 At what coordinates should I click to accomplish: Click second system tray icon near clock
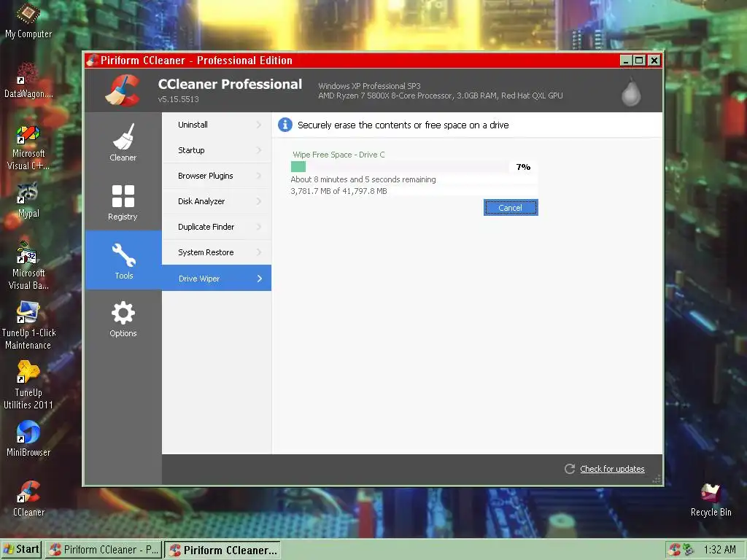click(689, 550)
